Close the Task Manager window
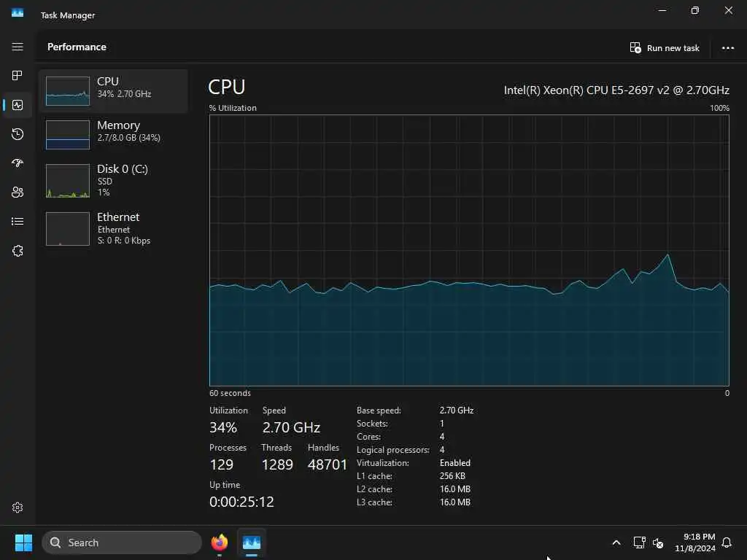This screenshot has width=747, height=560. pos(729,10)
